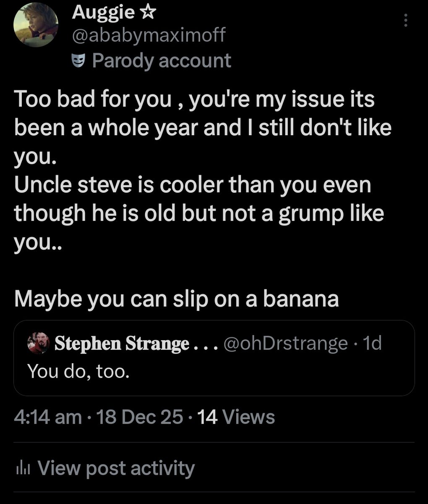
Task: Open the three-dot more options menu
Action: point(405,20)
